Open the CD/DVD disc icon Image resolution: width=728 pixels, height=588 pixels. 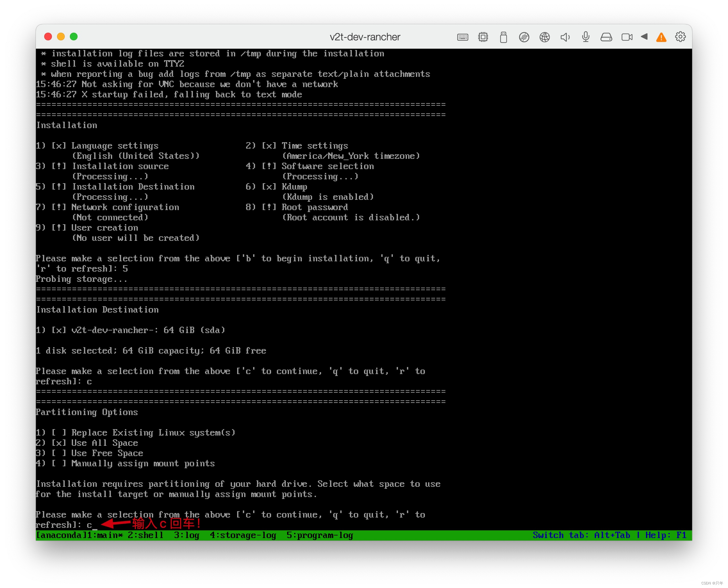tap(524, 37)
